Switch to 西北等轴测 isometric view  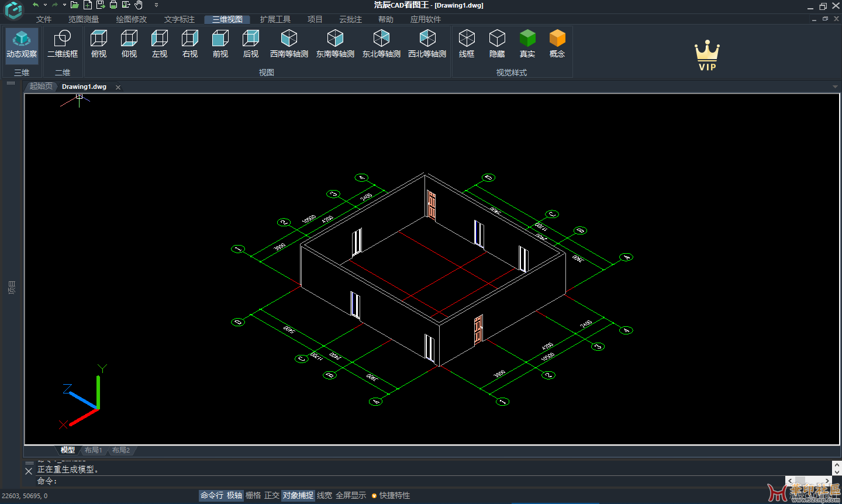pyautogui.click(x=427, y=45)
